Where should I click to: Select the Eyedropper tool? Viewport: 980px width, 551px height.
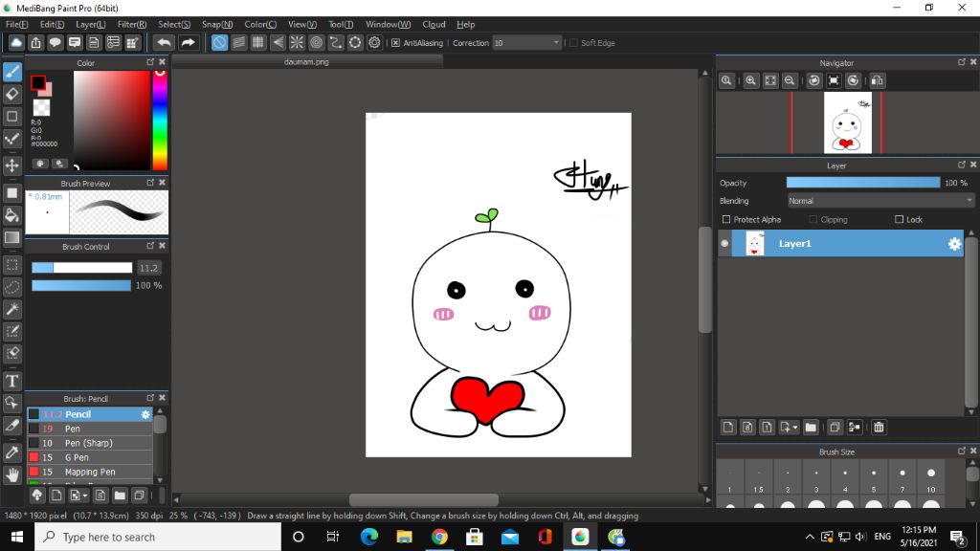(x=12, y=452)
